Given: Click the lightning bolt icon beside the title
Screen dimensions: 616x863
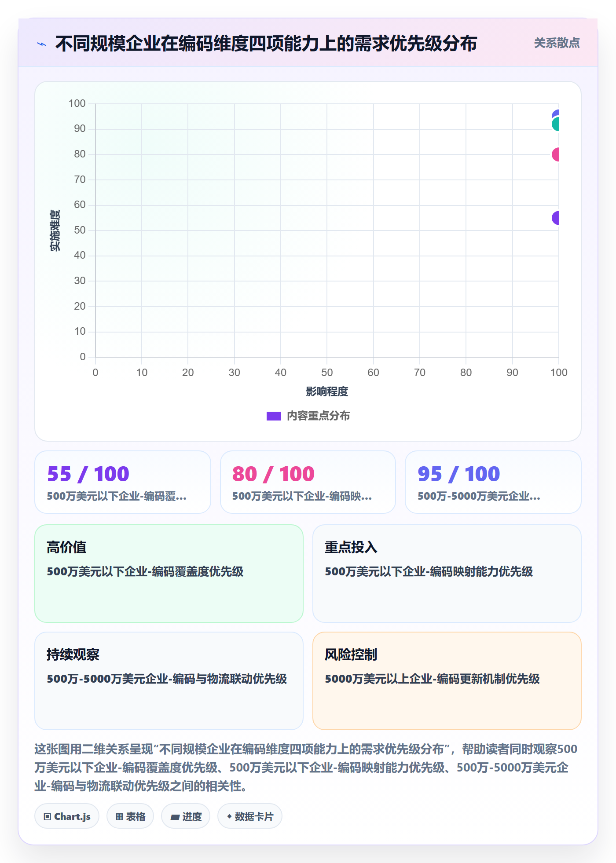Looking at the screenshot, I should point(42,44).
